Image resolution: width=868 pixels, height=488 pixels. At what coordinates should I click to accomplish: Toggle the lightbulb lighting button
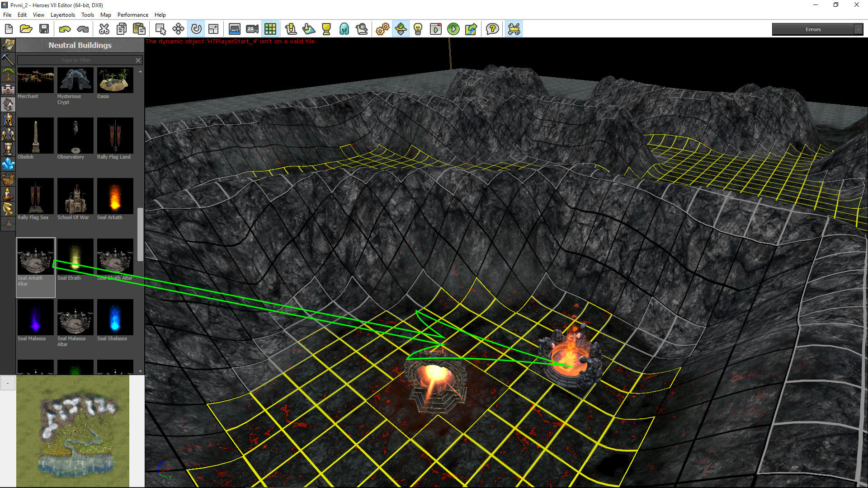tap(418, 29)
